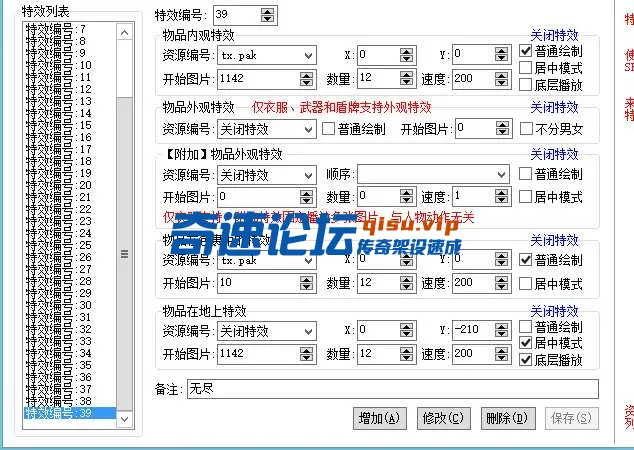
Task: Click 关闭特效 link for 物品在地上特效
Action: 554,311
